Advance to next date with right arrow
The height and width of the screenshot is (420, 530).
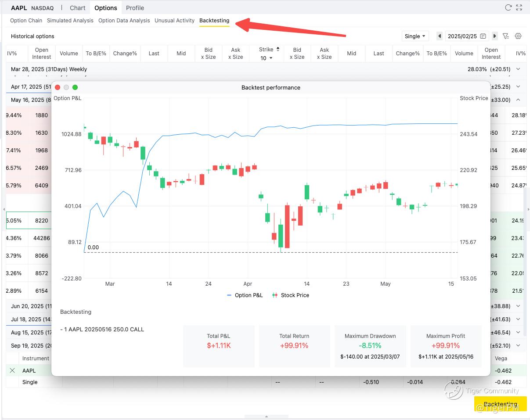click(495, 36)
